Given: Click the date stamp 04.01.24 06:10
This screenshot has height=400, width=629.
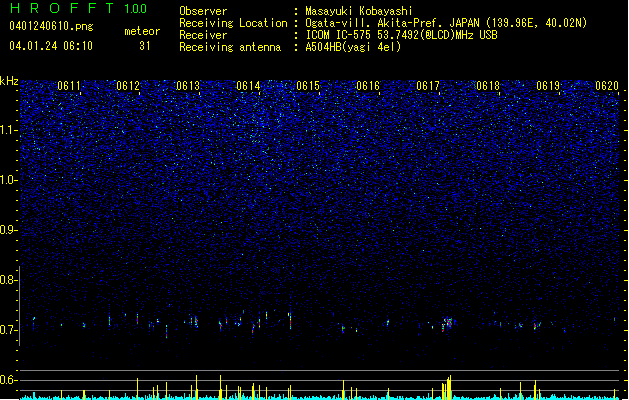Looking at the screenshot, I should tap(51, 46).
